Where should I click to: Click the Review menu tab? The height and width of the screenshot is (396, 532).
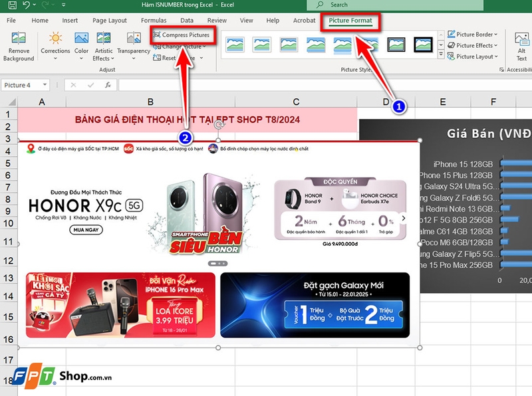[x=216, y=20]
